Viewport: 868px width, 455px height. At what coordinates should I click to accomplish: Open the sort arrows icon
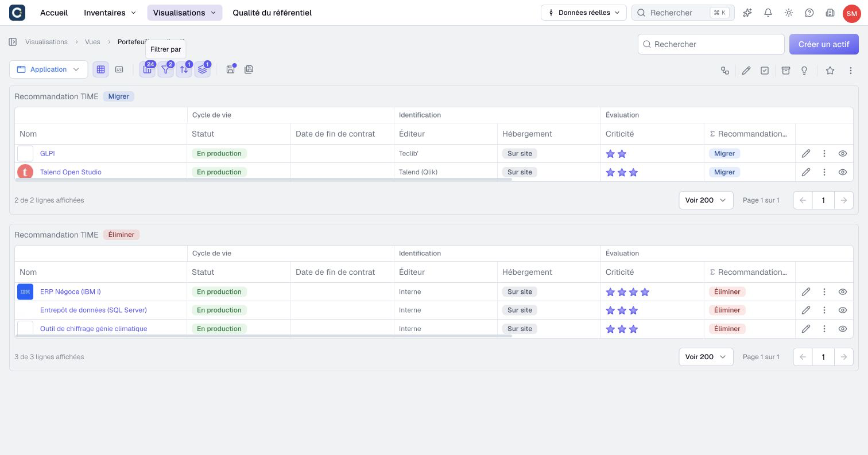[x=184, y=69]
